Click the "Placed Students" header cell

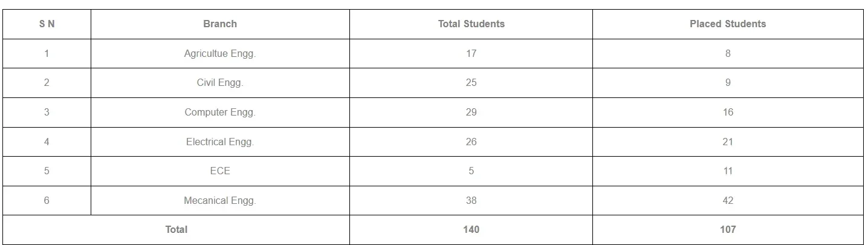pyautogui.click(x=727, y=24)
